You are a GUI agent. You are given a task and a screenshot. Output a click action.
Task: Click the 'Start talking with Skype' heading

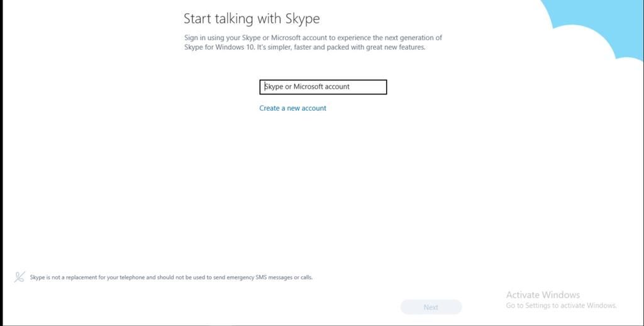(x=252, y=18)
